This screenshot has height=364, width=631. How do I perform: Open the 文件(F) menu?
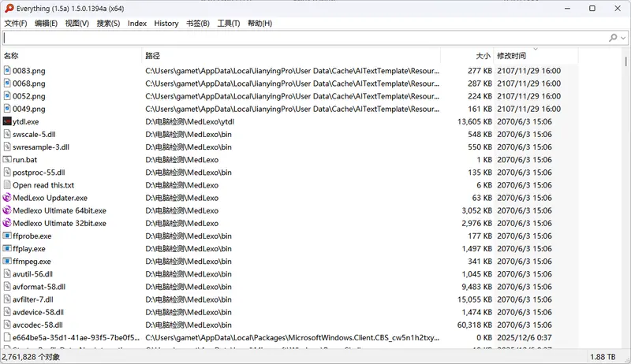click(x=16, y=24)
